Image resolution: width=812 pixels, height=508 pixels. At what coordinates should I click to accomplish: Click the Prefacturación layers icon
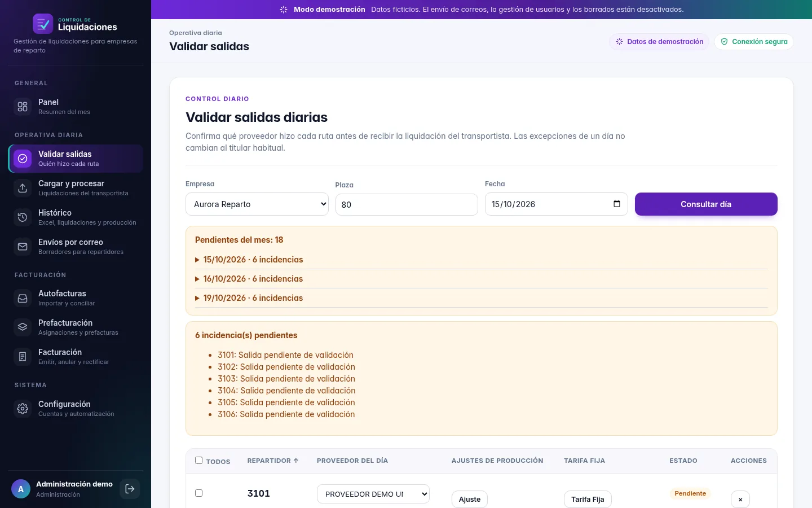click(23, 327)
